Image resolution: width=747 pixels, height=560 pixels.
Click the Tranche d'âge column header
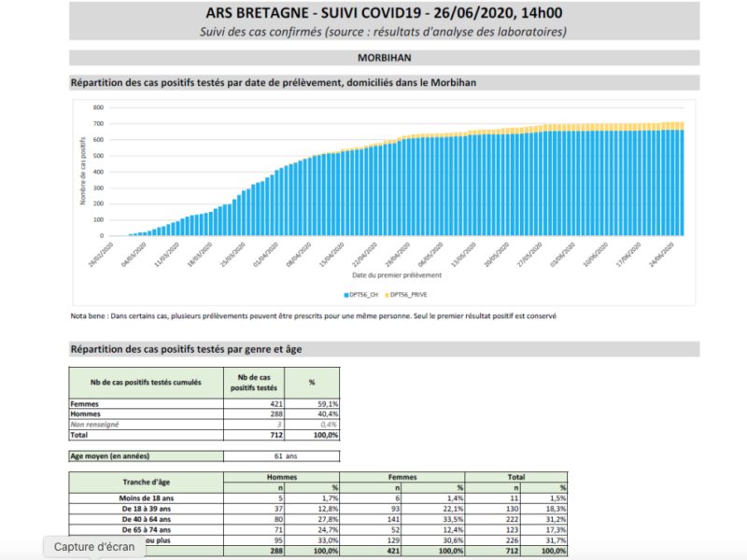[x=146, y=482]
